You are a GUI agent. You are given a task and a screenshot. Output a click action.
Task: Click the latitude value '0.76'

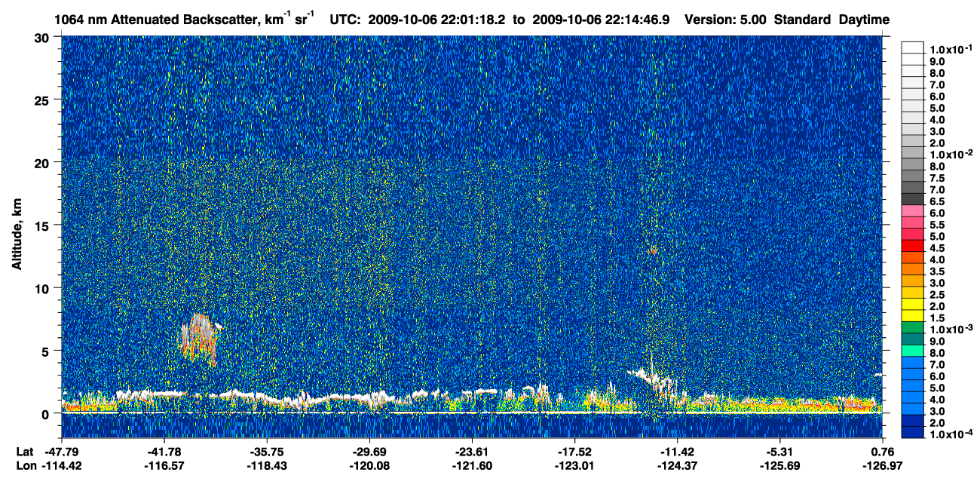tap(883, 451)
